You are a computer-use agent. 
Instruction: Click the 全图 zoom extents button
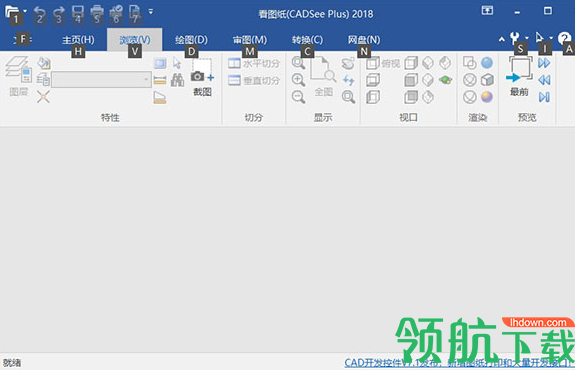tap(323, 76)
